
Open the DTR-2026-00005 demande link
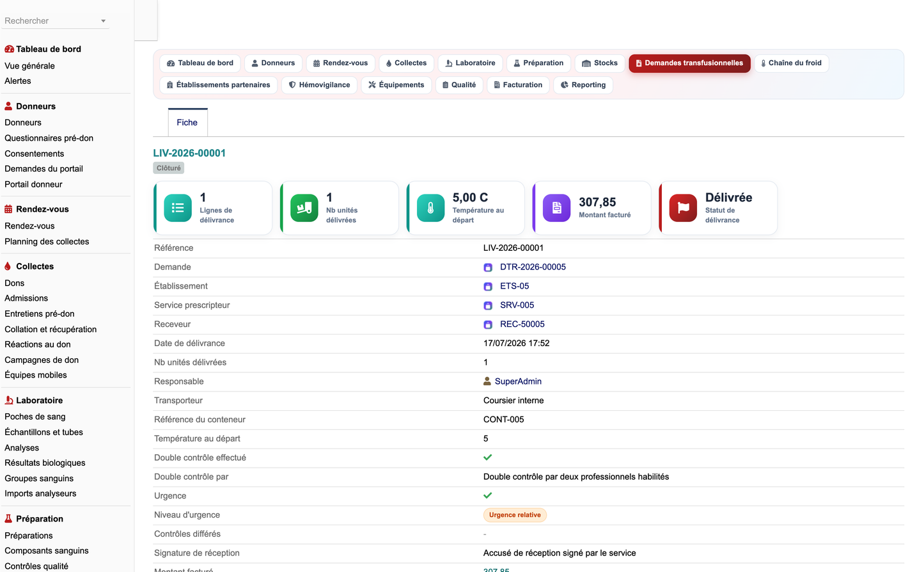[x=533, y=267]
